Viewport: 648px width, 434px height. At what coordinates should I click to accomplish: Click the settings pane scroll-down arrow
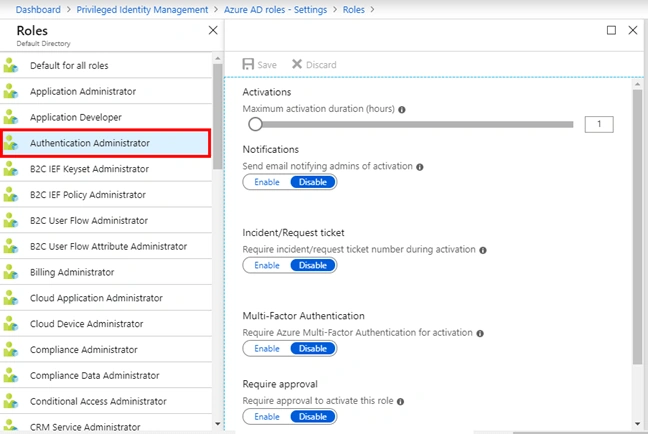click(637, 424)
